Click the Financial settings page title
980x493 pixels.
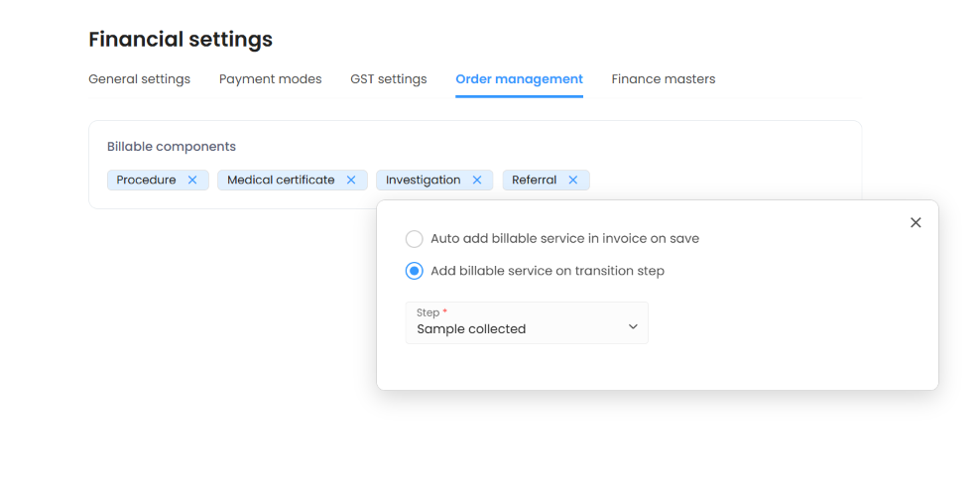181,40
